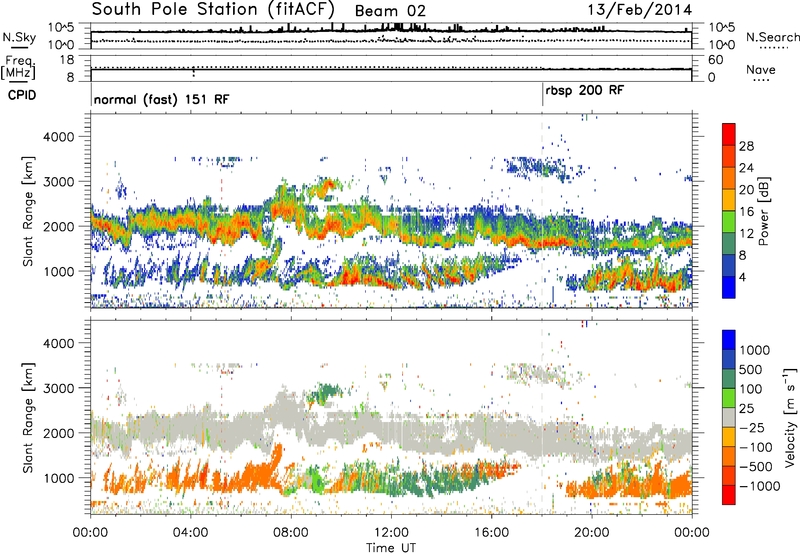Screen dimensions: 800x554
Task: Click 'normal (fast) 151 RF' text
Action: (x=161, y=99)
